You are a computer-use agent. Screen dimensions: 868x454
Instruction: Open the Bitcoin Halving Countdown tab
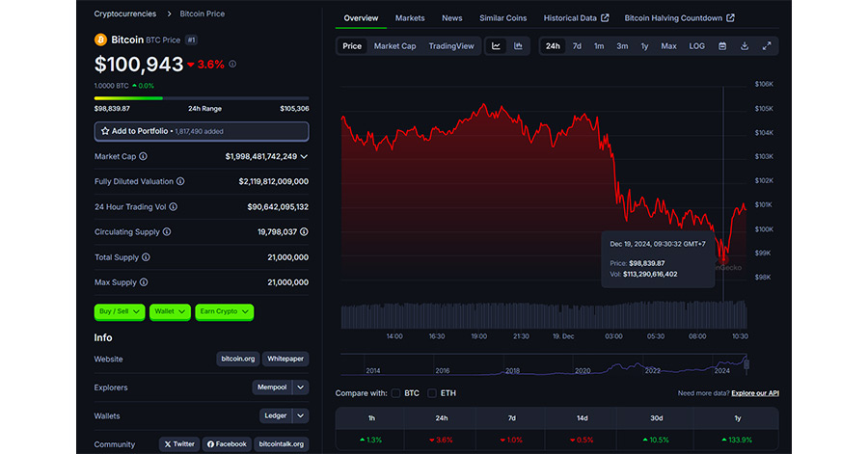coord(679,17)
